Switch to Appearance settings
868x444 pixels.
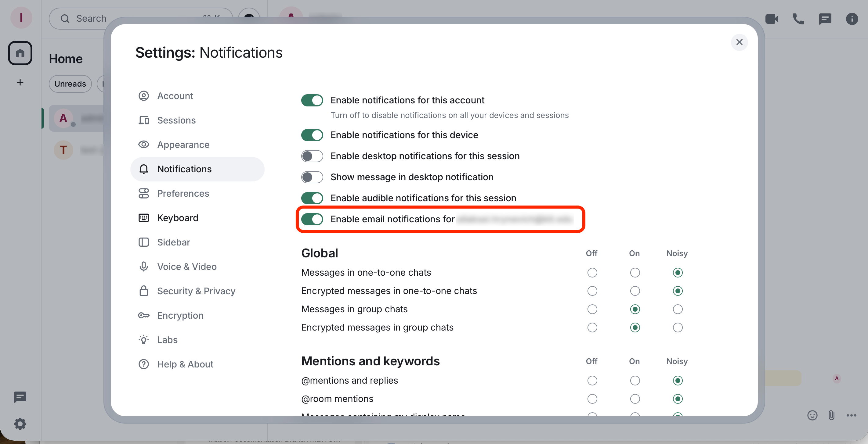click(197, 145)
